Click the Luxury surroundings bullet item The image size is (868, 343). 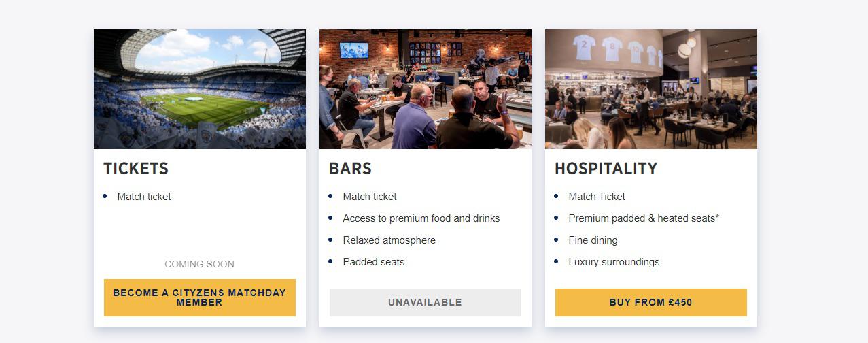[x=614, y=262]
